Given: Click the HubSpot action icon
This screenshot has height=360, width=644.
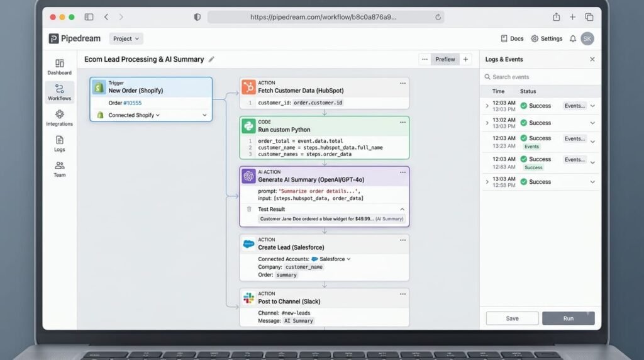Looking at the screenshot, I should point(248,87).
